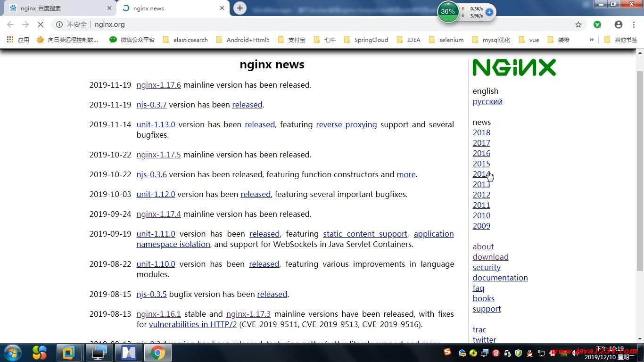This screenshot has height=362, width=644.
Task: Click the QQ penguin tray icon
Action: click(529, 353)
